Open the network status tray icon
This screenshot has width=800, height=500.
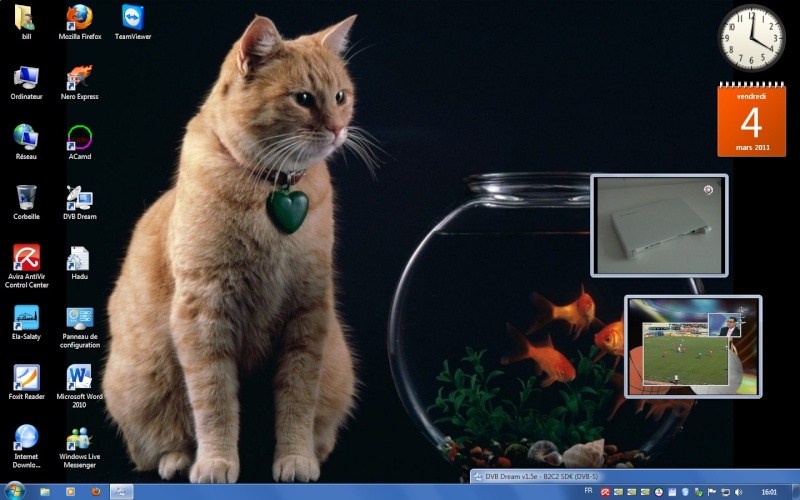pos(725,492)
